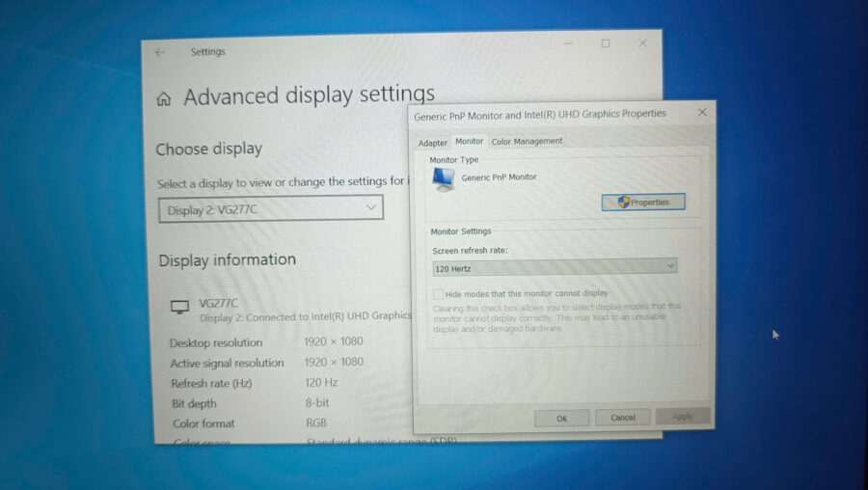
Task: Open Settings home via the house icon
Action: pos(163,99)
